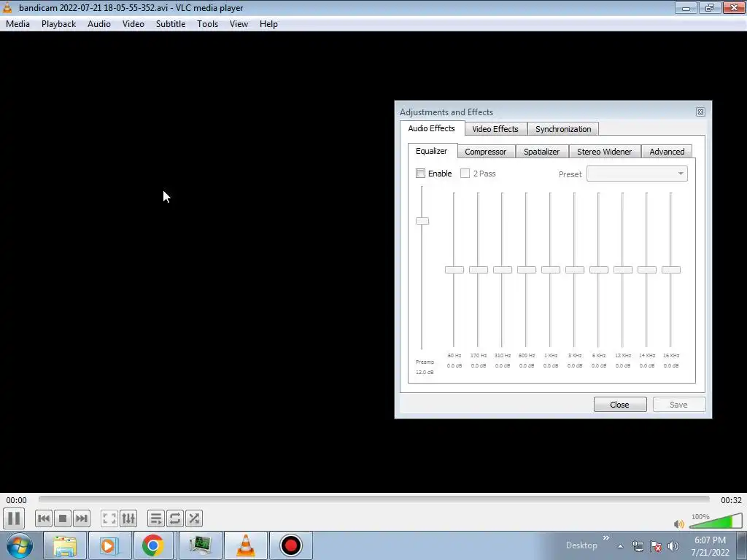Toggle fullscreen video mode
This screenshot has width=747, height=560.
109,518
